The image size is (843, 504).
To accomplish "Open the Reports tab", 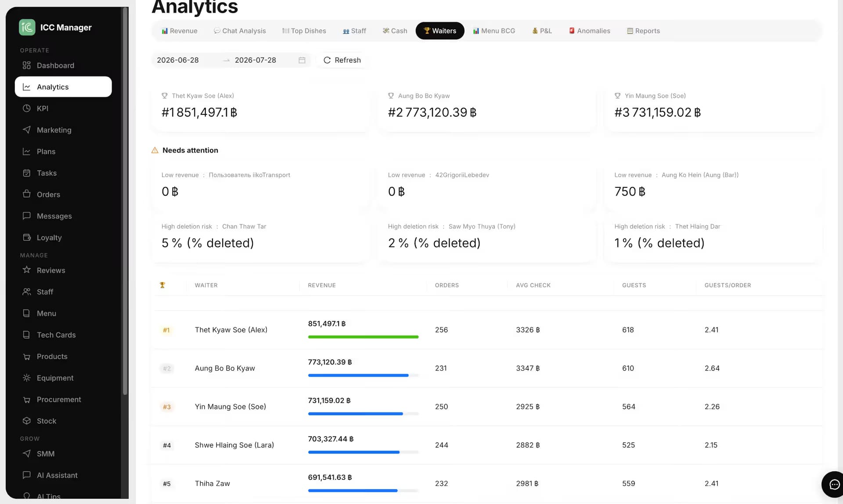I will point(643,31).
